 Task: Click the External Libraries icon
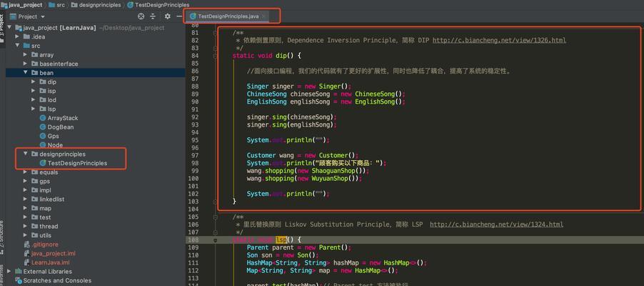coord(19,271)
